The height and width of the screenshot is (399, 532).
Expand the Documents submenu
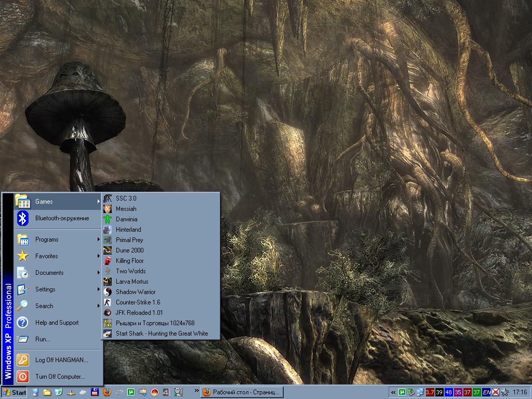point(58,273)
